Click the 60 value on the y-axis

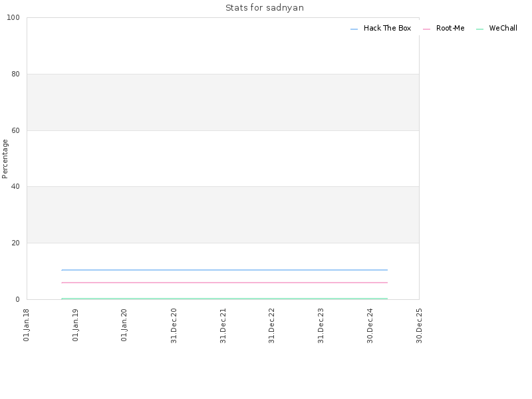pyautogui.click(x=15, y=130)
